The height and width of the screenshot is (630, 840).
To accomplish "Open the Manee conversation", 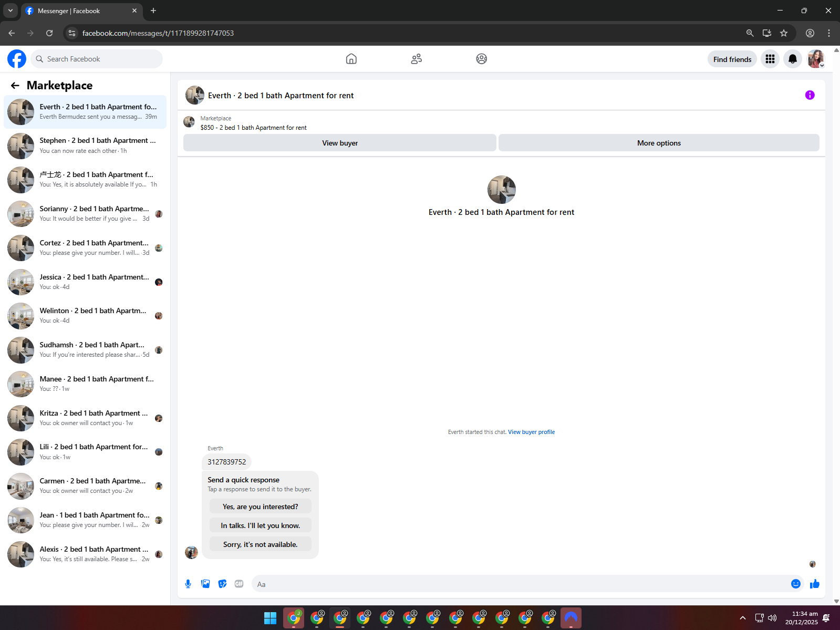I will tap(85, 384).
